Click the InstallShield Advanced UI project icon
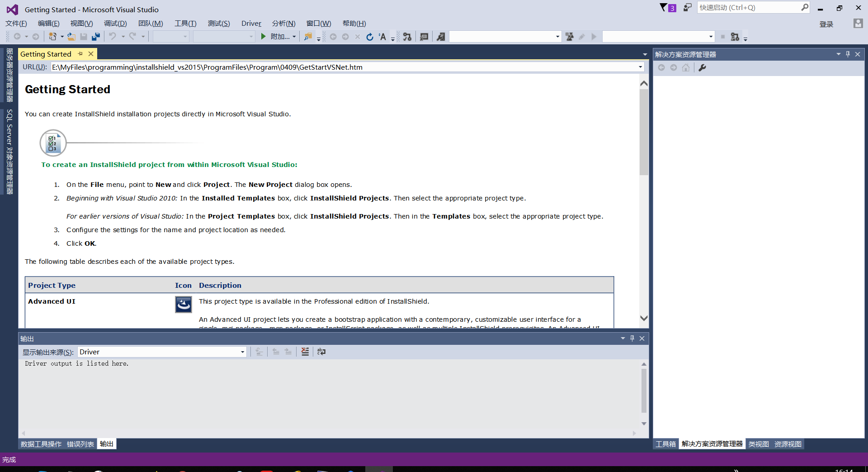The image size is (868, 472). [x=184, y=305]
